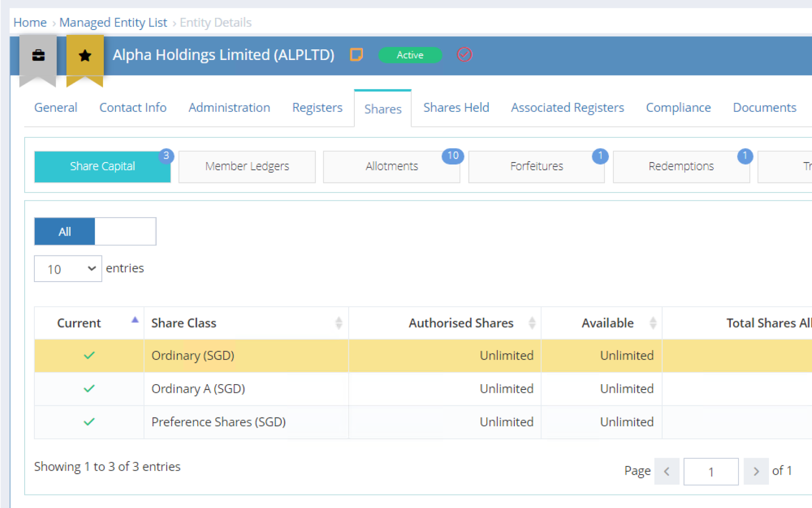
Task: Open the Allotments section
Action: coord(391,166)
